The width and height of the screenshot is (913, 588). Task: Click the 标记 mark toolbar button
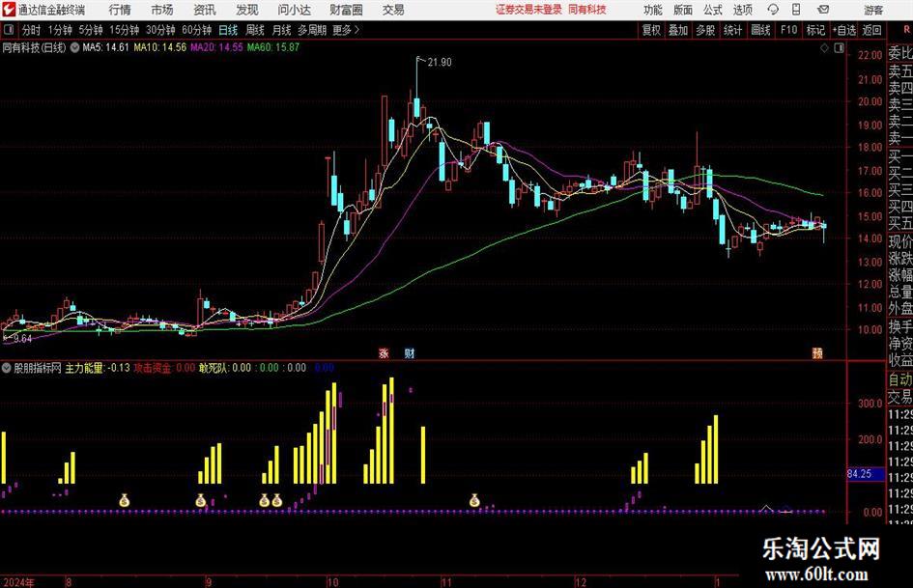[x=815, y=30]
